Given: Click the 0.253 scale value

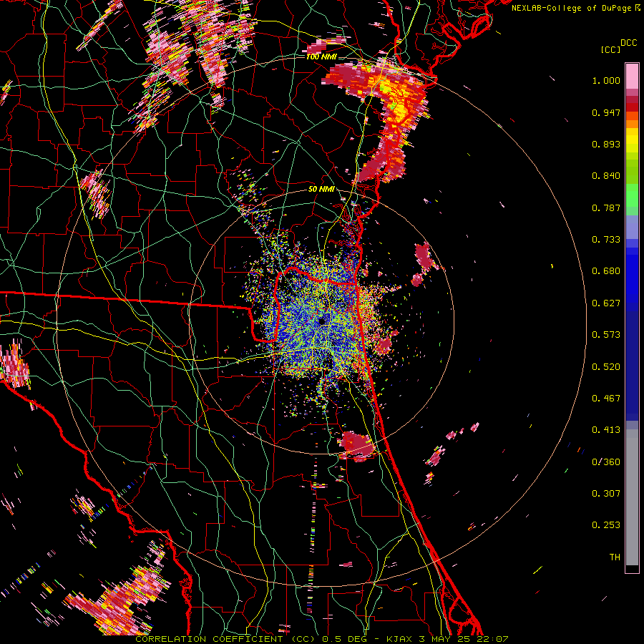Looking at the screenshot, I should [x=606, y=525].
